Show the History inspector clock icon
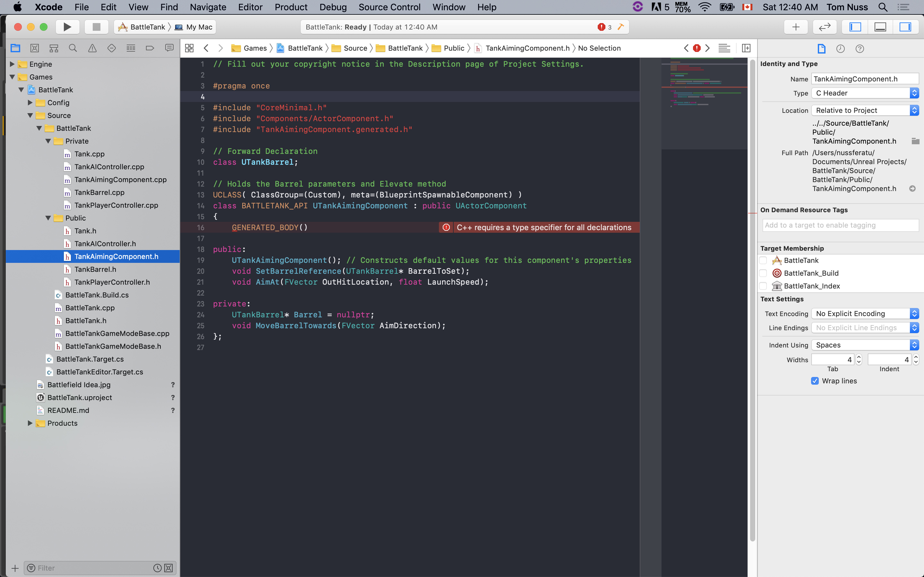924x577 pixels. click(x=840, y=48)
